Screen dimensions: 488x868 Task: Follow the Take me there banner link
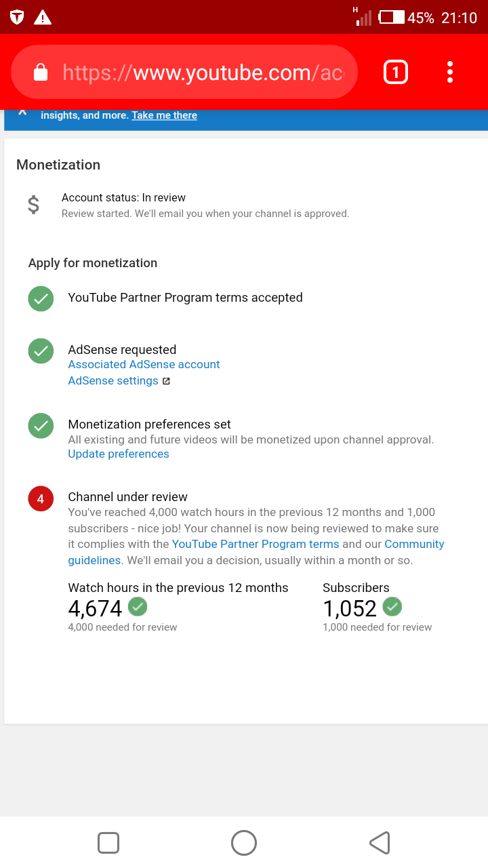(x=165, y=115)
